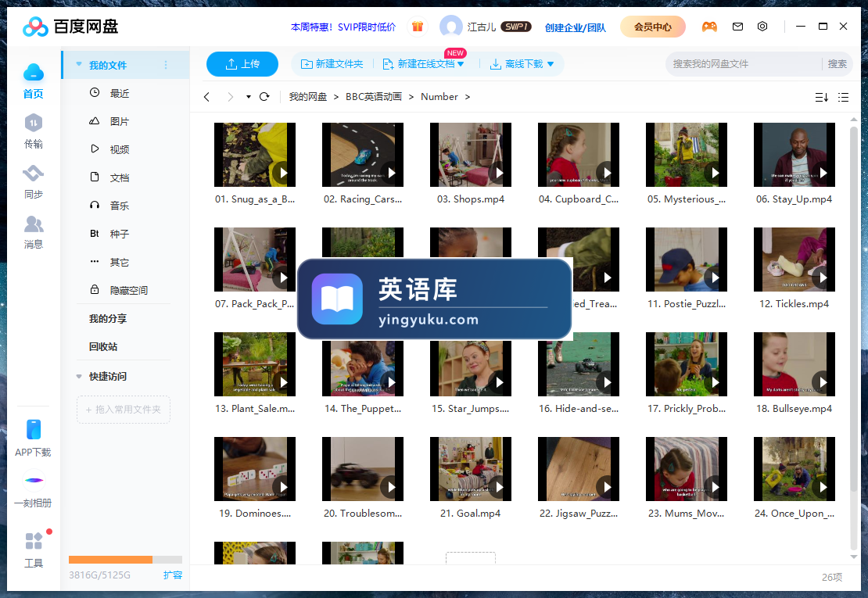This screenshot has height=598, width=868.
Task: Click the file name 15. Star_Jumps
Action: coord(471,409)
